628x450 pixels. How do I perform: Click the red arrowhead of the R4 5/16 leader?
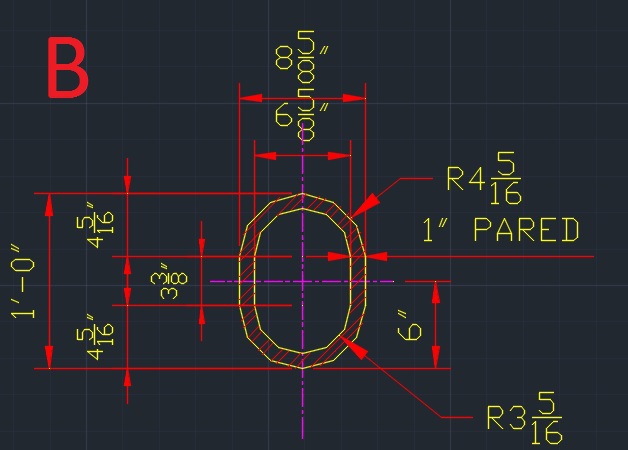[365, 203]
